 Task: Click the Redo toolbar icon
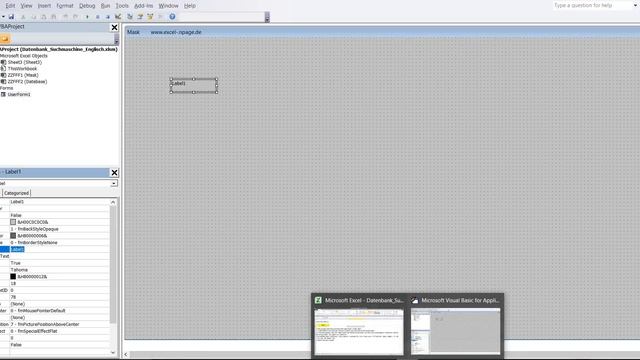tap(76, 17)
